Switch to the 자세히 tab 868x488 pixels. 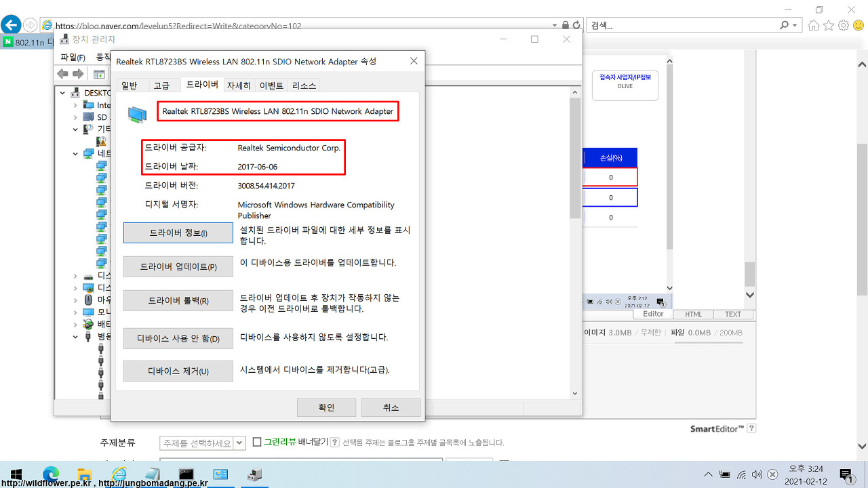pyautogui.click(x=239, y=85)
